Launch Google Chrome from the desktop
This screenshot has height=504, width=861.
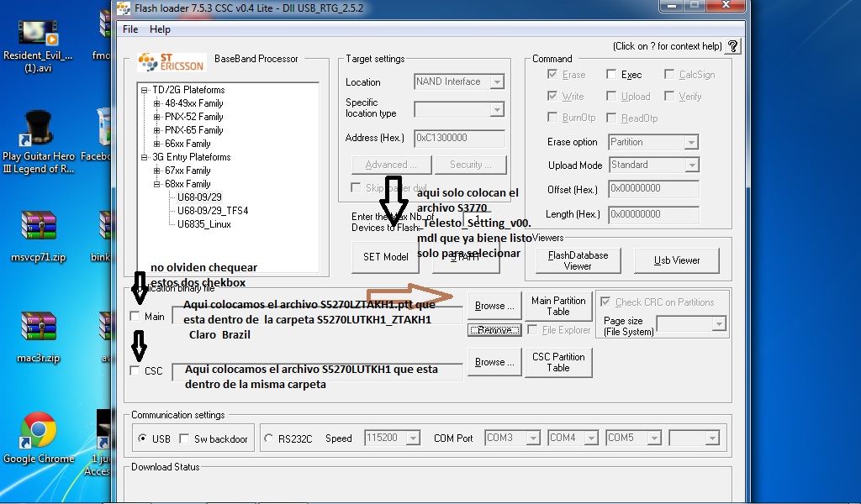pos(39,438)
